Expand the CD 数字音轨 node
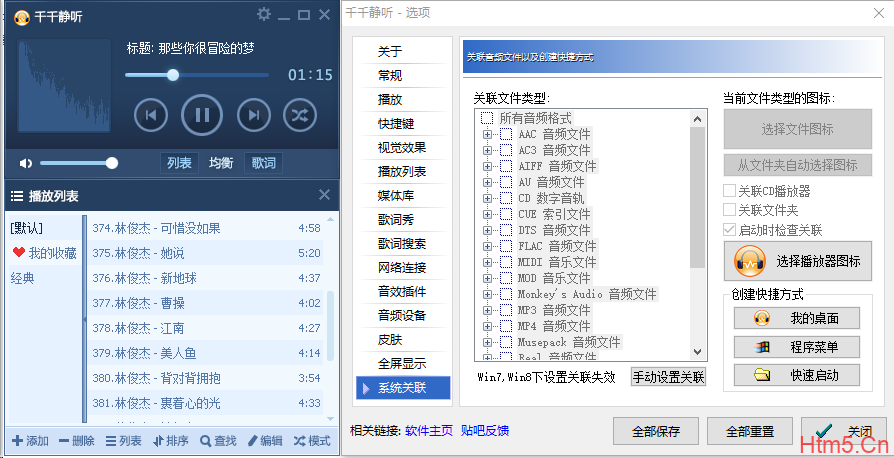Screen dimensions: 894x458 [x=487, y=198]
